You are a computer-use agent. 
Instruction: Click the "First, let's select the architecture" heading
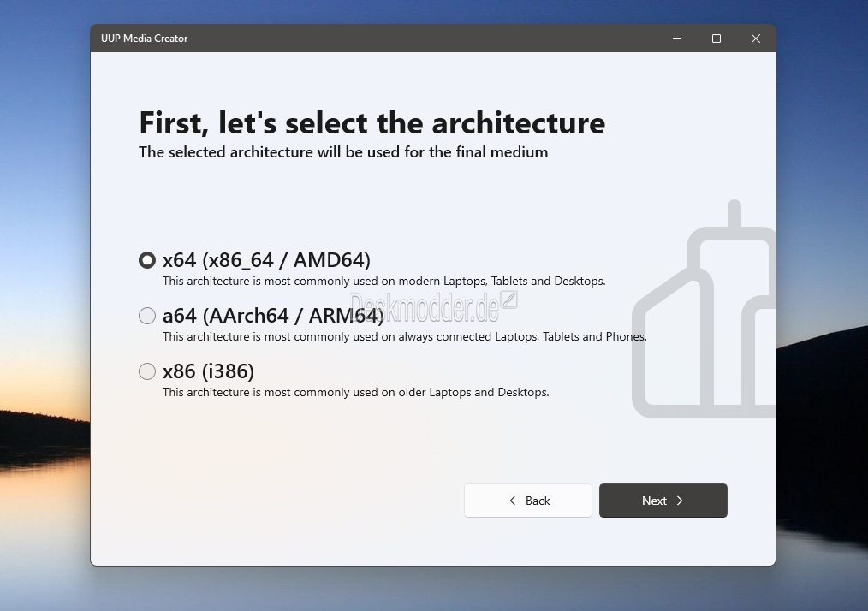pos(372,123)
